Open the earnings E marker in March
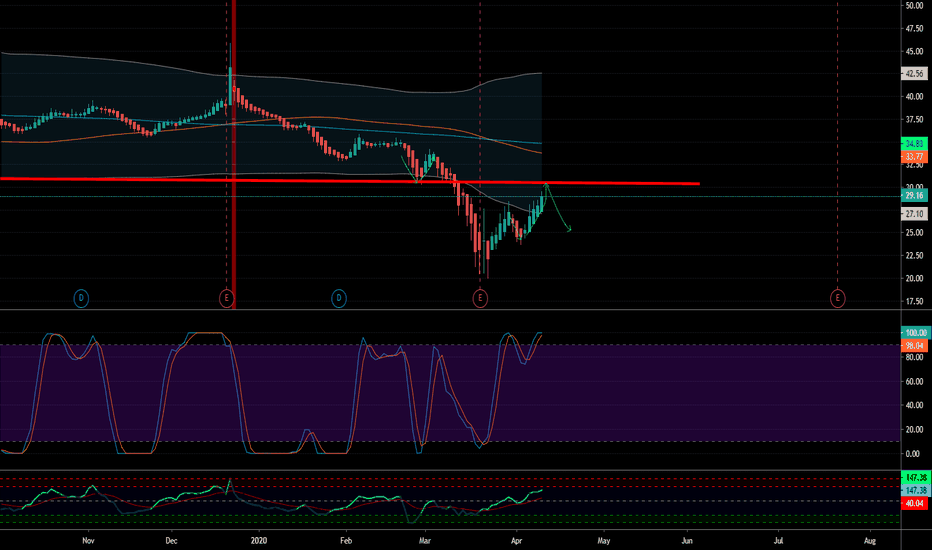This screenshot has width=932, height=550. 480,298
